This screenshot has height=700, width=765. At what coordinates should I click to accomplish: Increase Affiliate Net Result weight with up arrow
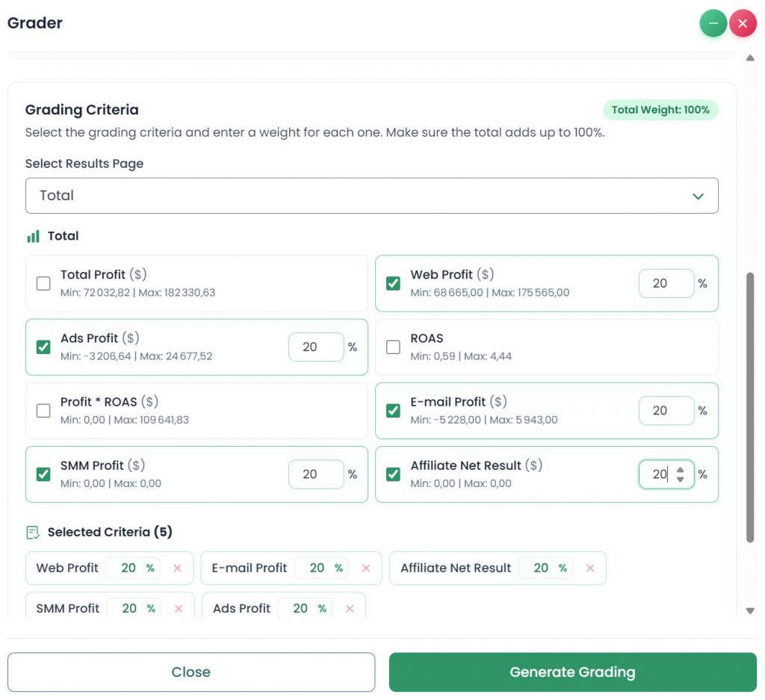click(680, 470)
